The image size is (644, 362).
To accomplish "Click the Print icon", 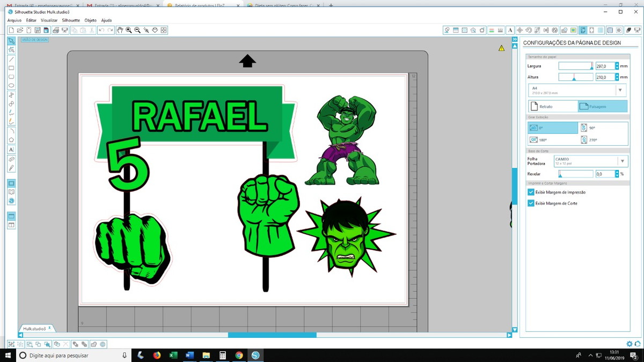I will [55, 30].
